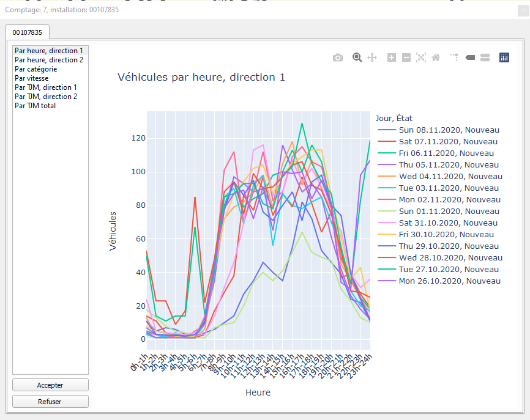Switch to the 00107835 tab
This screenshot has width=530, height=420.
pos(27,32)
